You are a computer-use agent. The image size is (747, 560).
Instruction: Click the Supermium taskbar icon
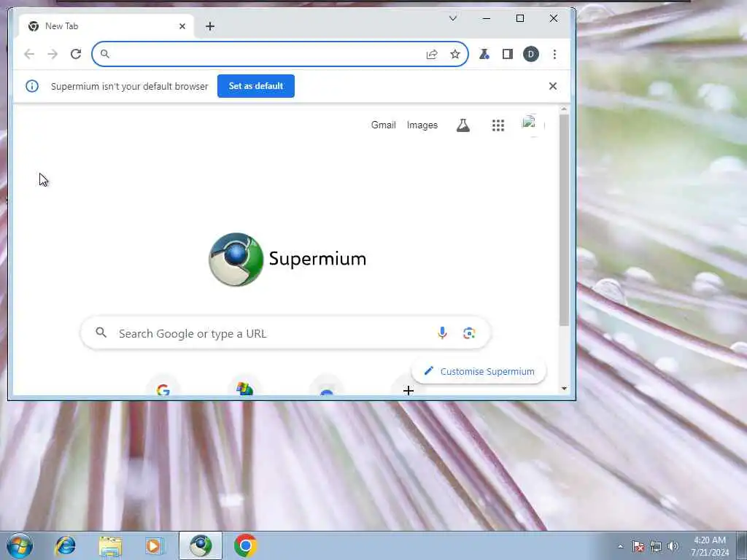[x=201, y=545]
